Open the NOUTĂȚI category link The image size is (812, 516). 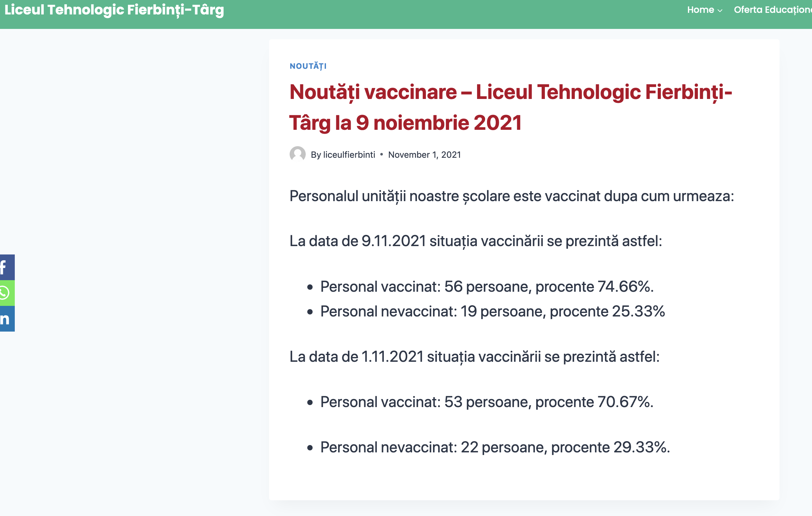point(308,66)
